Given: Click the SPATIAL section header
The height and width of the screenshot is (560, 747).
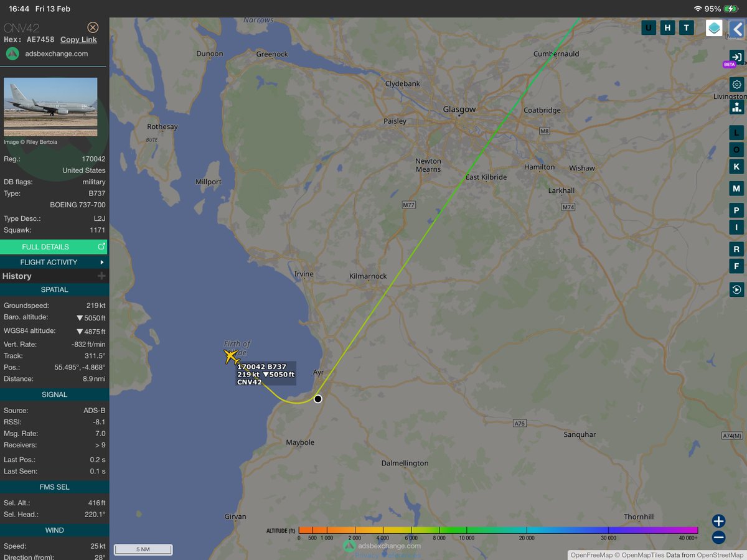Looking at the screenshot, I should (54, 289).
